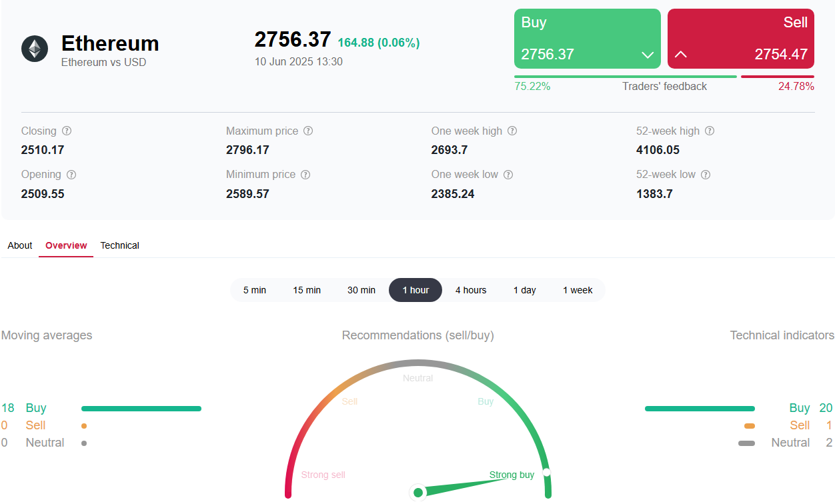Viewport: 835px width, 504px height.
Task: Click the green Buy button at 2756.37
Action: [588, 39]
